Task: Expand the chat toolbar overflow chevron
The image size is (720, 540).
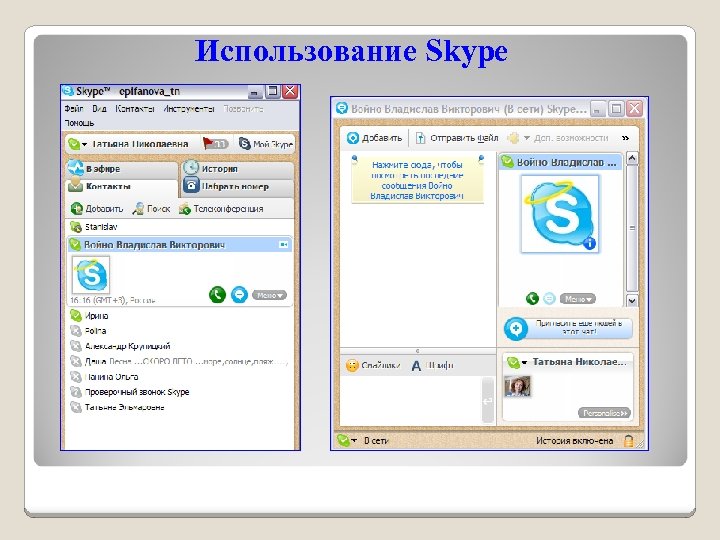Action: pyautogui.click(x=625, y=138)
